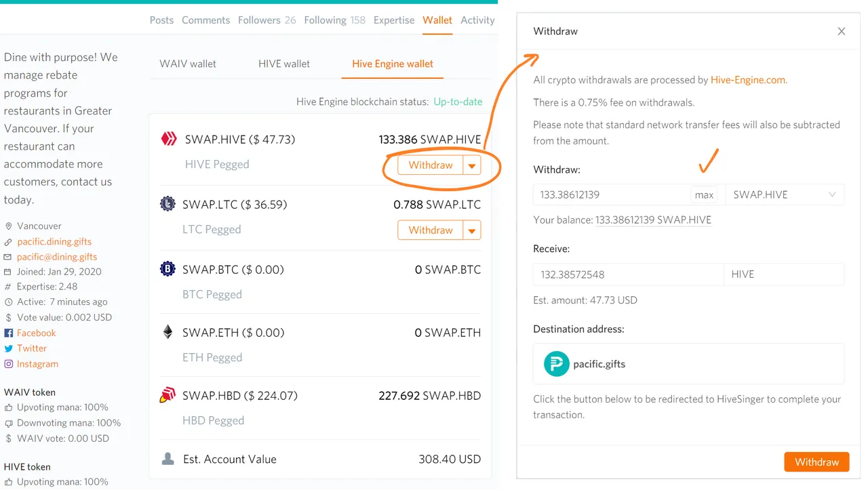Screen dimensions: 868x490
Task: Click the Est. amount: 47.73 USD text
Action: click(585, 300)
